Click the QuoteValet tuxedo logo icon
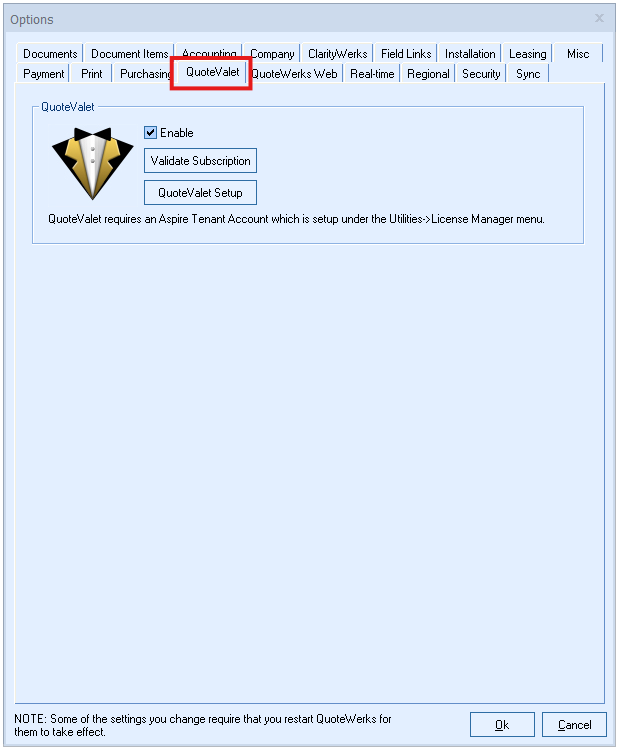 tap(92, 163)
